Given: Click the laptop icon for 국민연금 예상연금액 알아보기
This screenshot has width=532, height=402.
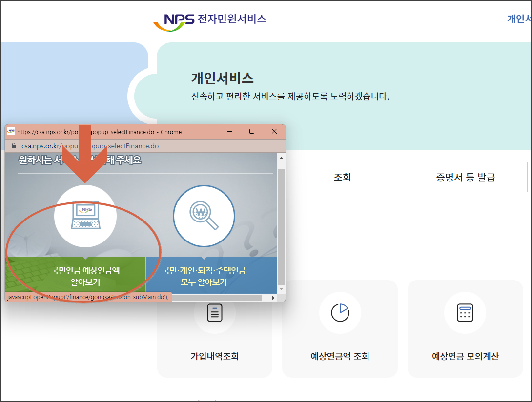Looking at the screenshot, I should [x=86, y=215].
